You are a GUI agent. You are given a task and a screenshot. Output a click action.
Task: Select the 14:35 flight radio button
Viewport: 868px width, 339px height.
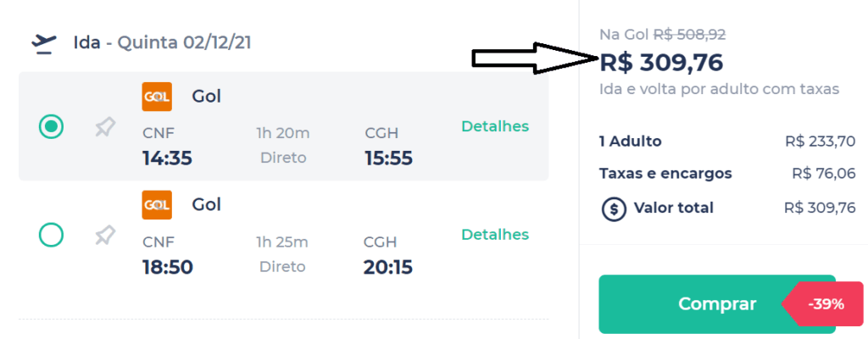click(51, 127)
